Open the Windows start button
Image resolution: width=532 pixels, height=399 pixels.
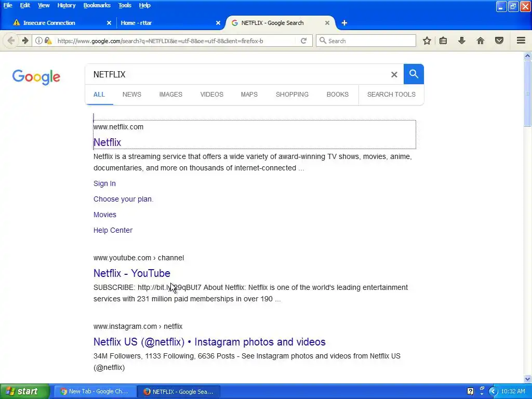24,391
